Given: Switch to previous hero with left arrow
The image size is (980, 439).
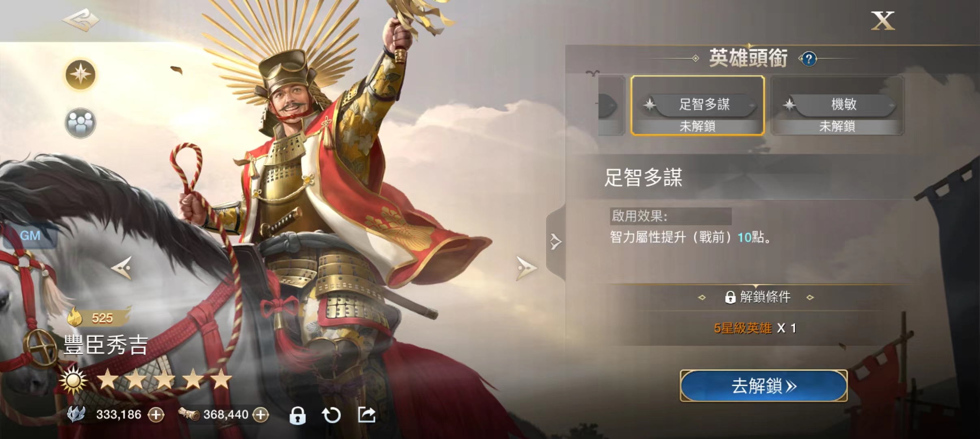Looking at the screenshot, I should (x=122, y=267).
